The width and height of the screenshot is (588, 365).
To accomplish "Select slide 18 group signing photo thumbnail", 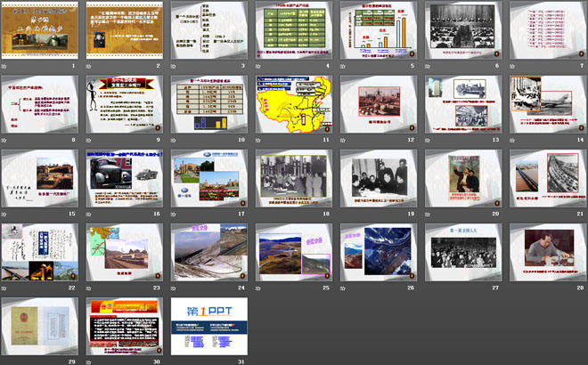I will click(x=294, y=178).
